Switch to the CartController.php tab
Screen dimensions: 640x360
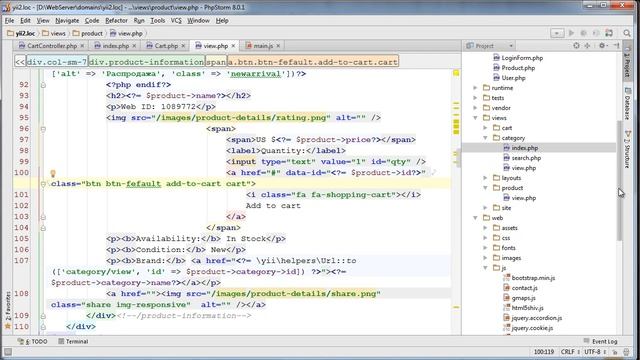click(x=51, y=46)
